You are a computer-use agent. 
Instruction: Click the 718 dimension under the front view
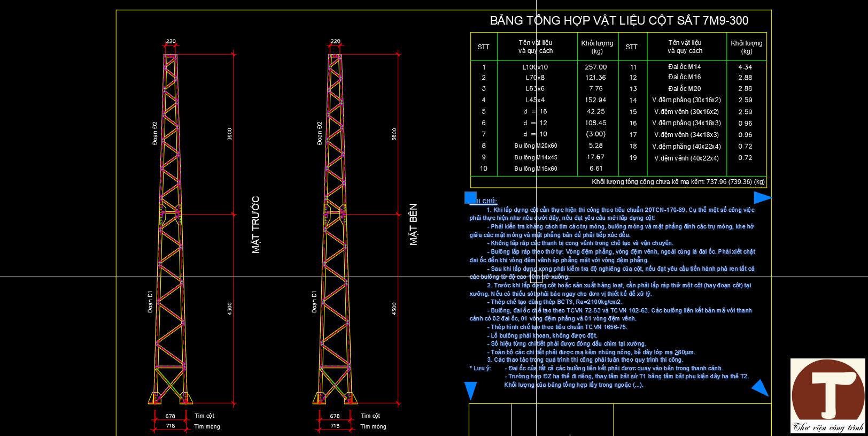[170, 426]
